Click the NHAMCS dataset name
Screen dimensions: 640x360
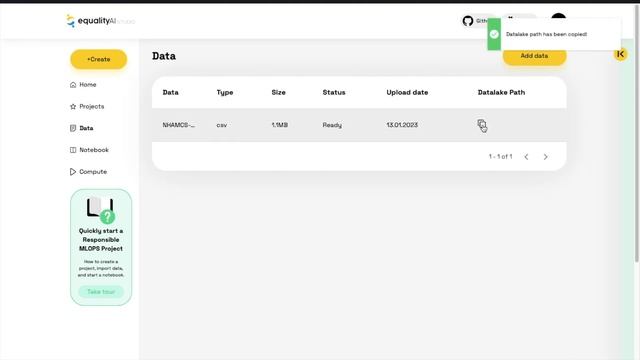coord(179,125)
